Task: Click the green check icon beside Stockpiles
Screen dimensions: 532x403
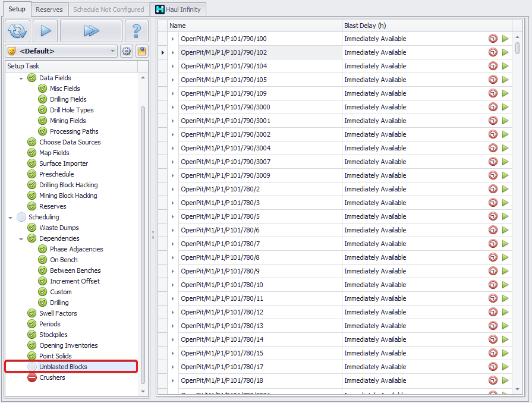Action: pyautogui.click(x=32, y=335)
